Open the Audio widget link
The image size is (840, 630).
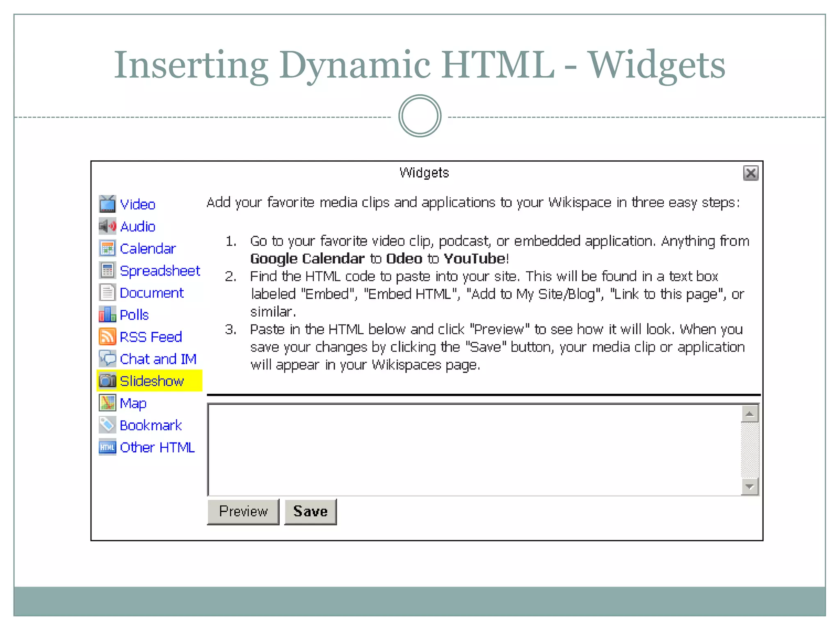click(x=137, y=226)
